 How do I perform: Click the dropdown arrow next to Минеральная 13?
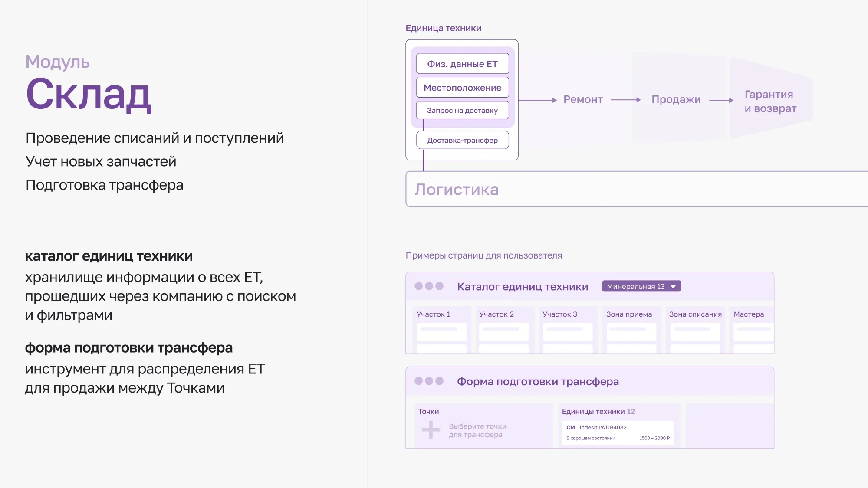click(x=674, y=286)
